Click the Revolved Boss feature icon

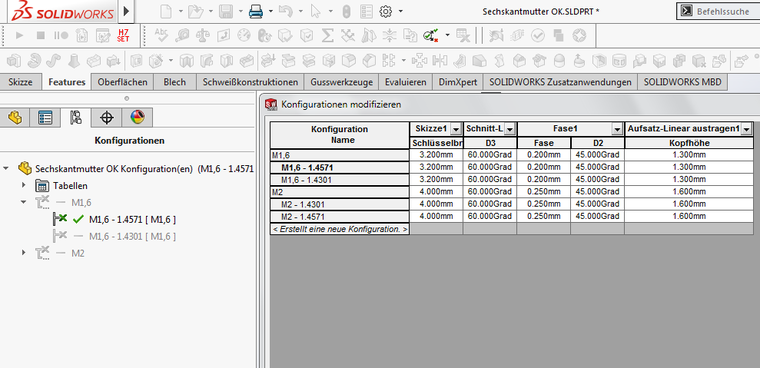point(33,61)
